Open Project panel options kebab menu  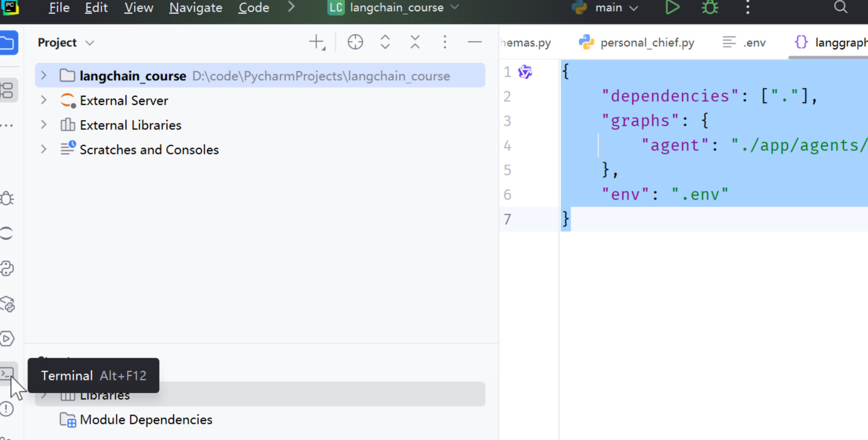pyautogui.click(x=445, y=42)
